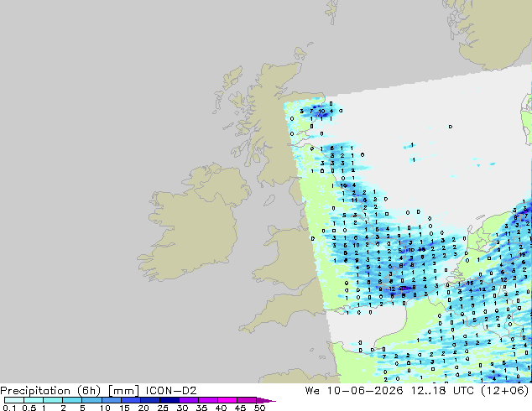Click the 0.5–1 mm legend color swatch
Screen dimensions: 532x411
click(34, 400)
